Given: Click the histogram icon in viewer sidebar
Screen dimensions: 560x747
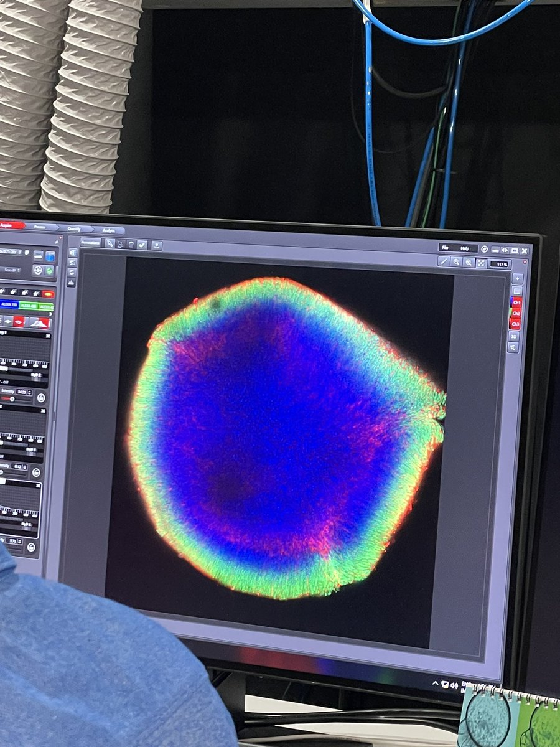Looking at the screenshot, I should coord(71,283).
